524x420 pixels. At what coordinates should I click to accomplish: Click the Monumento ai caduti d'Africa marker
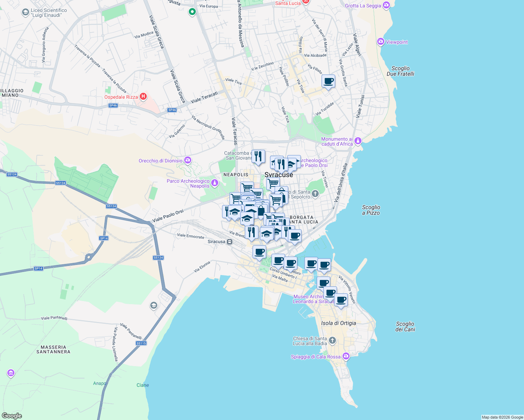coord(358,140)
